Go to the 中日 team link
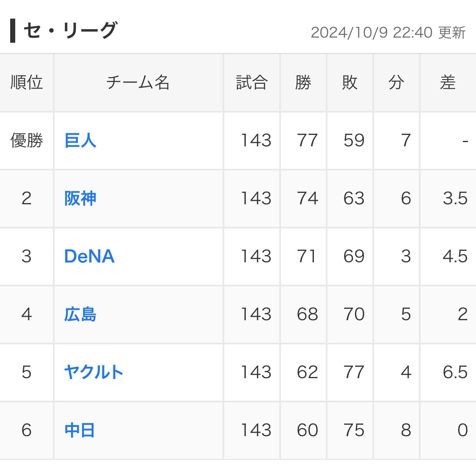The height and width of the screenshot is (473, 476). point(80,430)
